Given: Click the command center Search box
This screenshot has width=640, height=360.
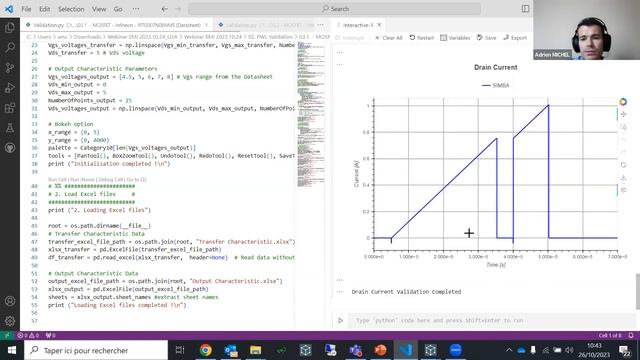Looking at the screenshot, I should coord(335,9).
